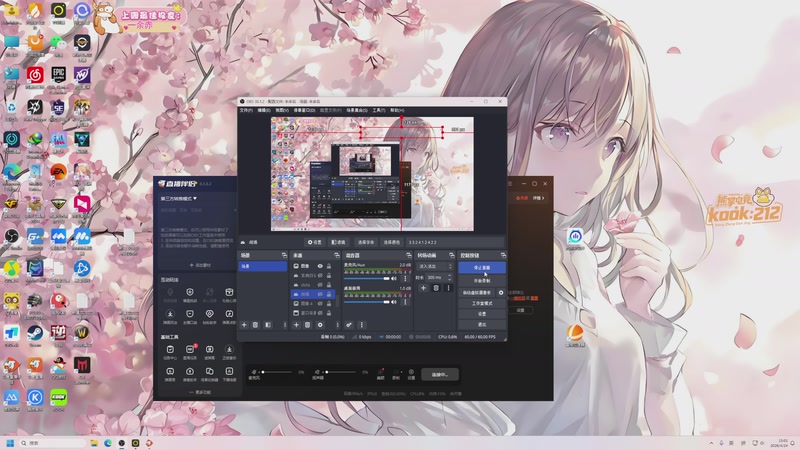Image resolution: width=800 pixels, height=450 pixels.
Task: Open Steam desktop shortcut
Action: pos(35,334)
